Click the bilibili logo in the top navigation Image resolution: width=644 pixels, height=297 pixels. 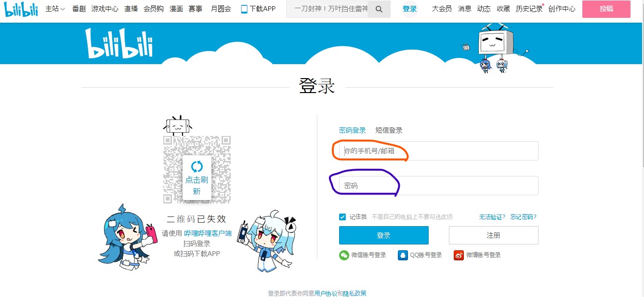[21, 9]
